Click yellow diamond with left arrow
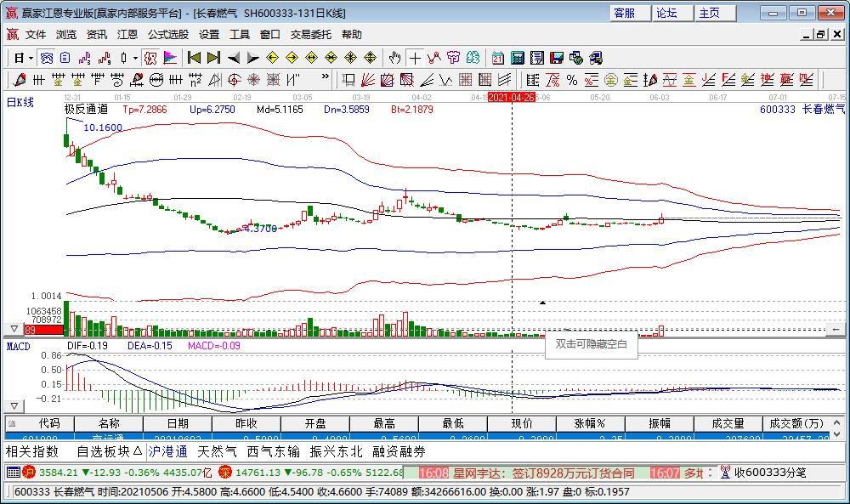850x504 pixels. 273,58
